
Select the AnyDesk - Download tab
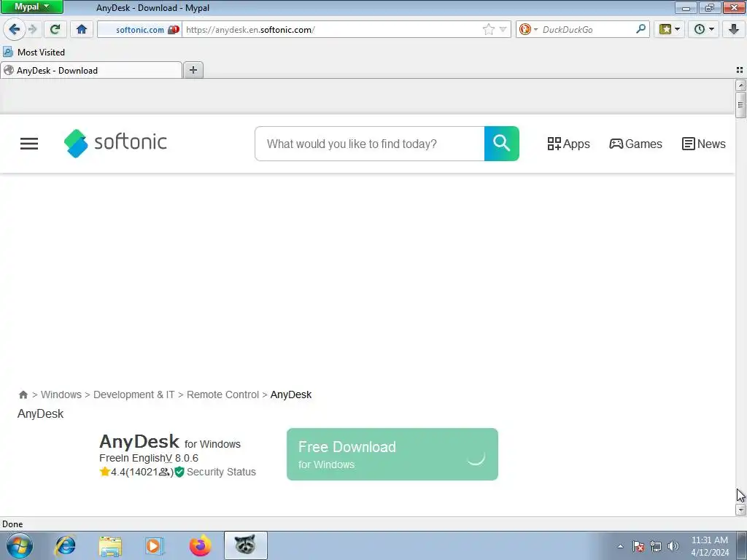91,71
